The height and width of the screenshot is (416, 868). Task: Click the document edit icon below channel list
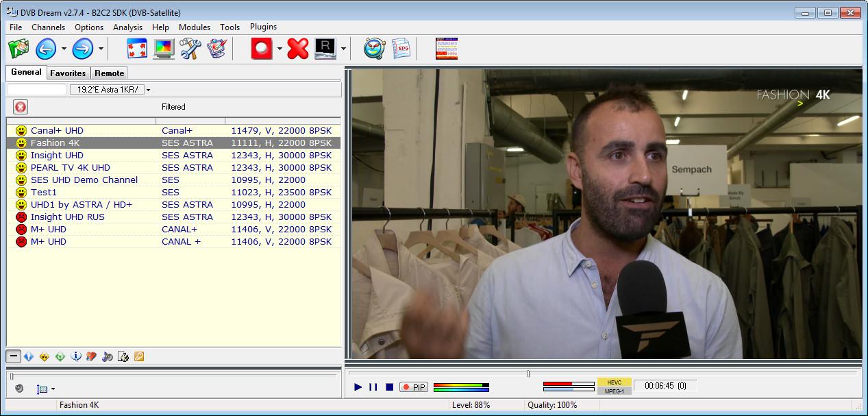[123, 356]
